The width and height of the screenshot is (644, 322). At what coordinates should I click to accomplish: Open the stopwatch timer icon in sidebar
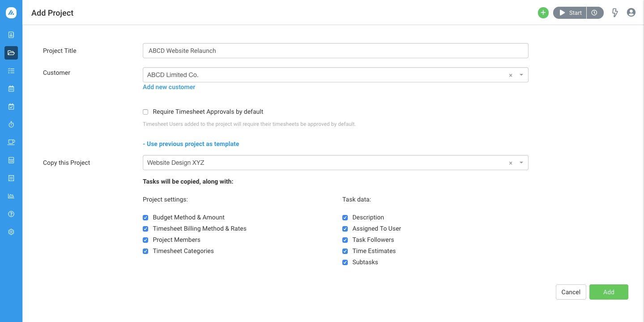click(x=11, y=125)
